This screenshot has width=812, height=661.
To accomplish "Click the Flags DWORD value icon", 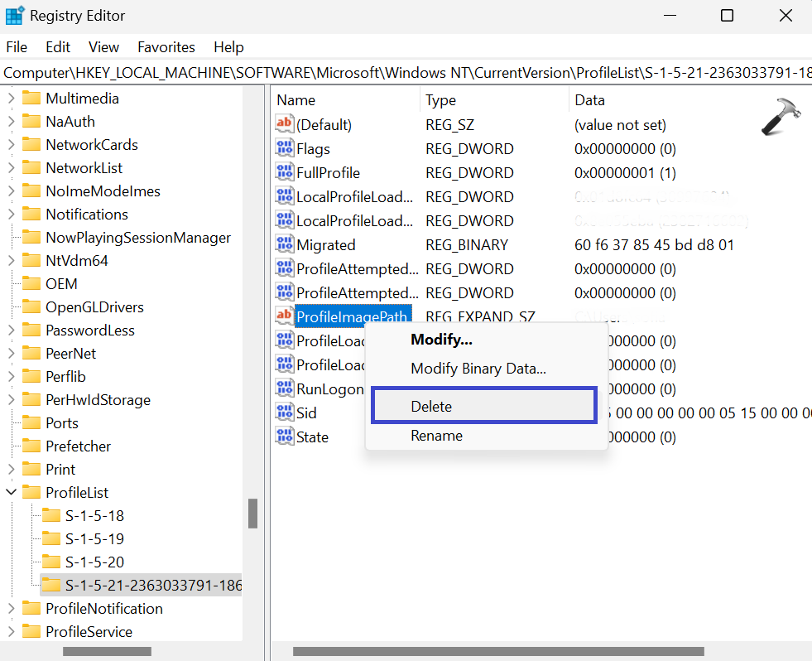I will [x=284, y=149].
